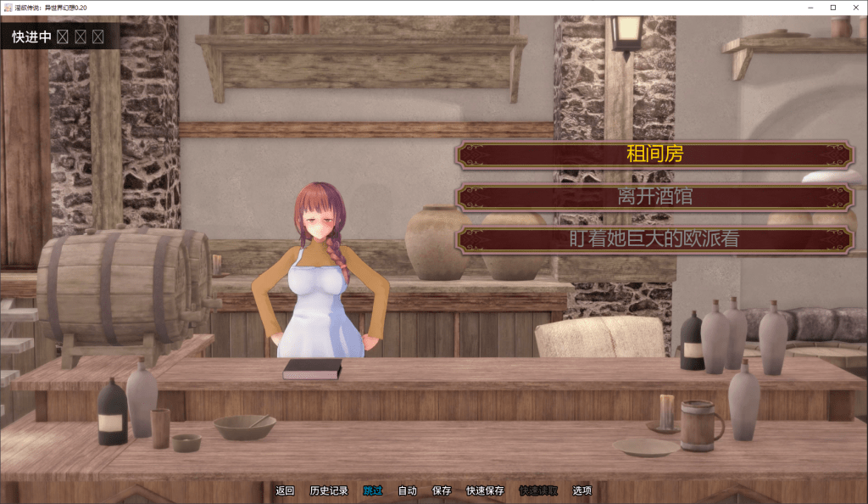Enable 自动 auto-advance mode

click(408, 490)
